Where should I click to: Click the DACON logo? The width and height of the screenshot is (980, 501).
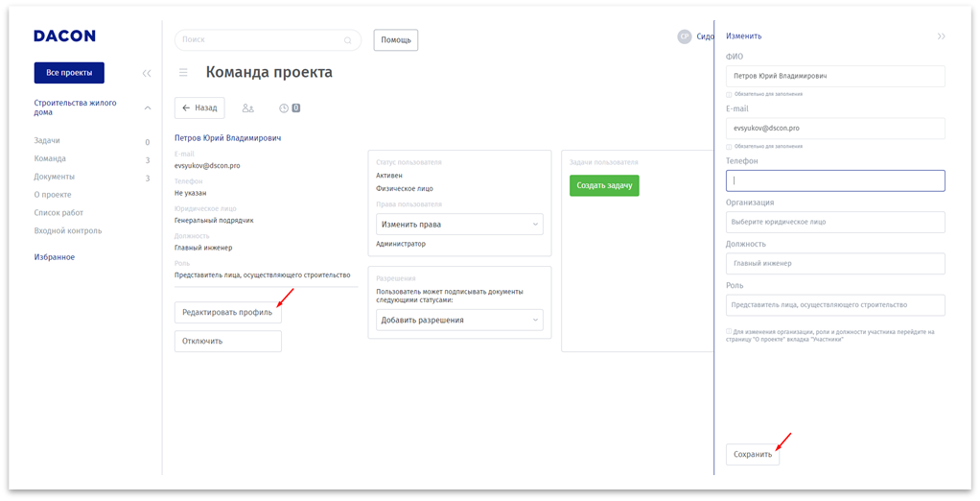click(64, 36)
